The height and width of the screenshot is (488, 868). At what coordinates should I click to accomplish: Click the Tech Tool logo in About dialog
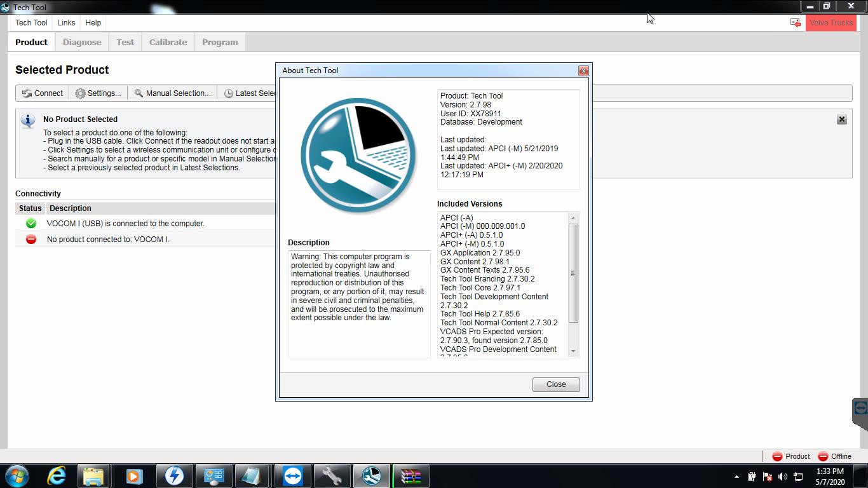(359, 156)
